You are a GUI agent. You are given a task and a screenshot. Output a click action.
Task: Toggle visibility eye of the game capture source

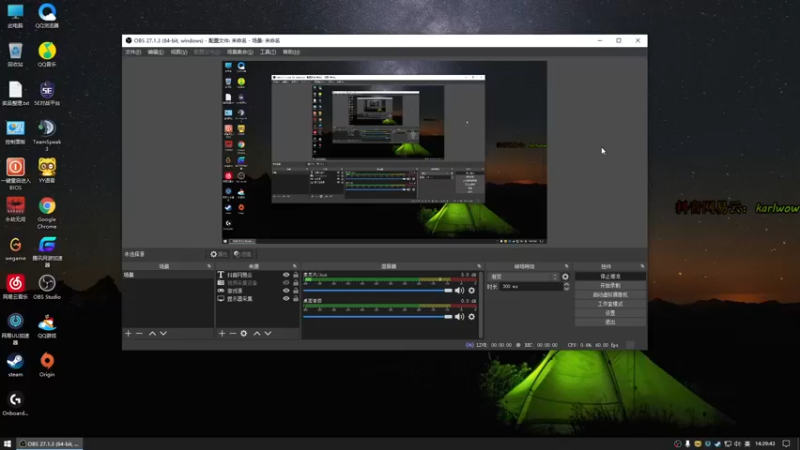point(286,291)
